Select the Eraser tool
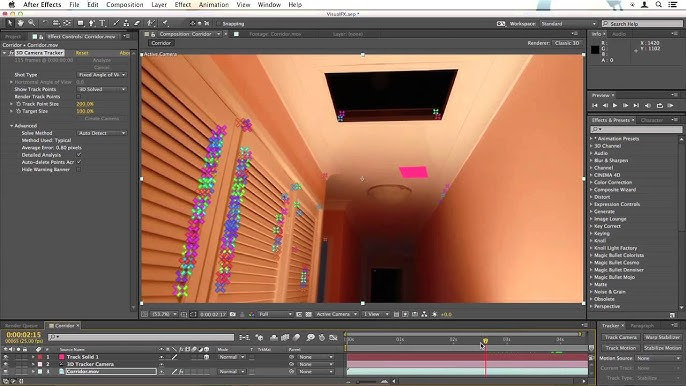686x386 pixels. (x=137, y=23)
